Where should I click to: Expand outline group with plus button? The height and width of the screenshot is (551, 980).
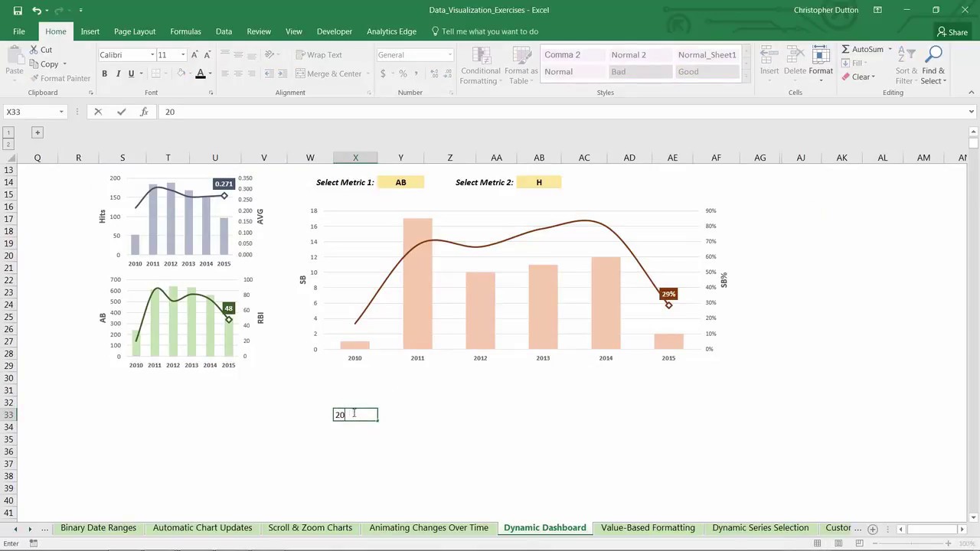tap(37, 132)
